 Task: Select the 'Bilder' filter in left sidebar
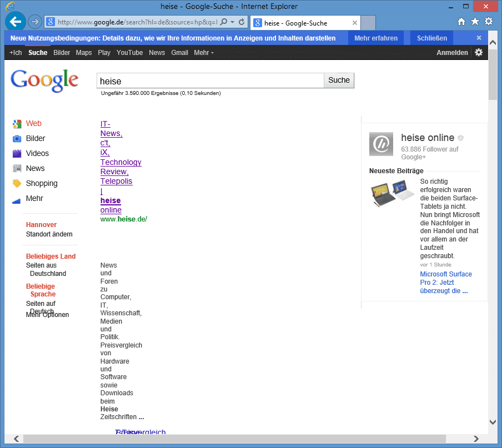pos(36,138)
